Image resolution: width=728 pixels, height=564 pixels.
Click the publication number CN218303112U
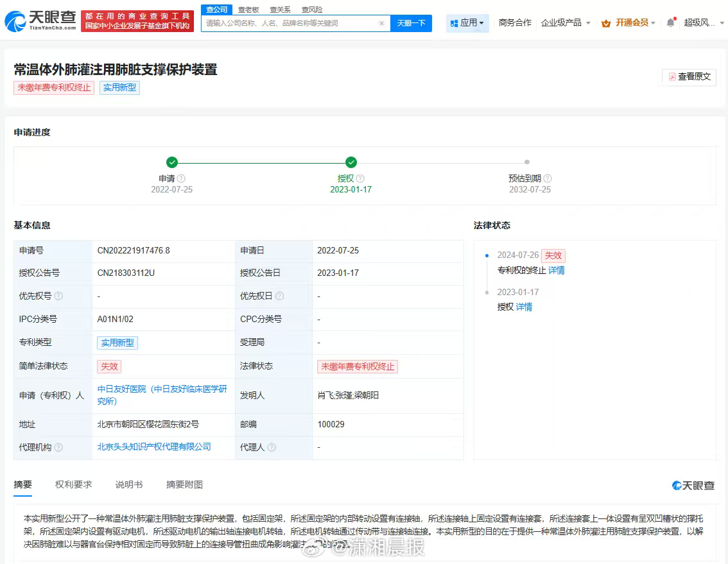(126, 273)
